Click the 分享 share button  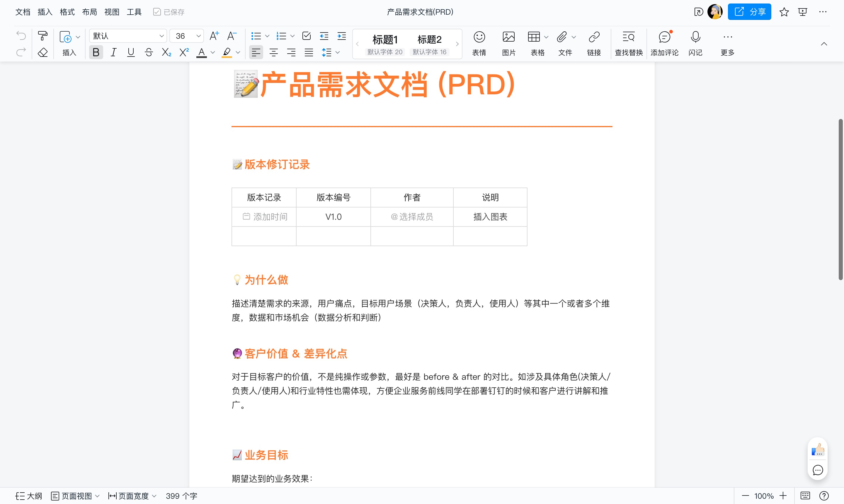tap(749, 11)
